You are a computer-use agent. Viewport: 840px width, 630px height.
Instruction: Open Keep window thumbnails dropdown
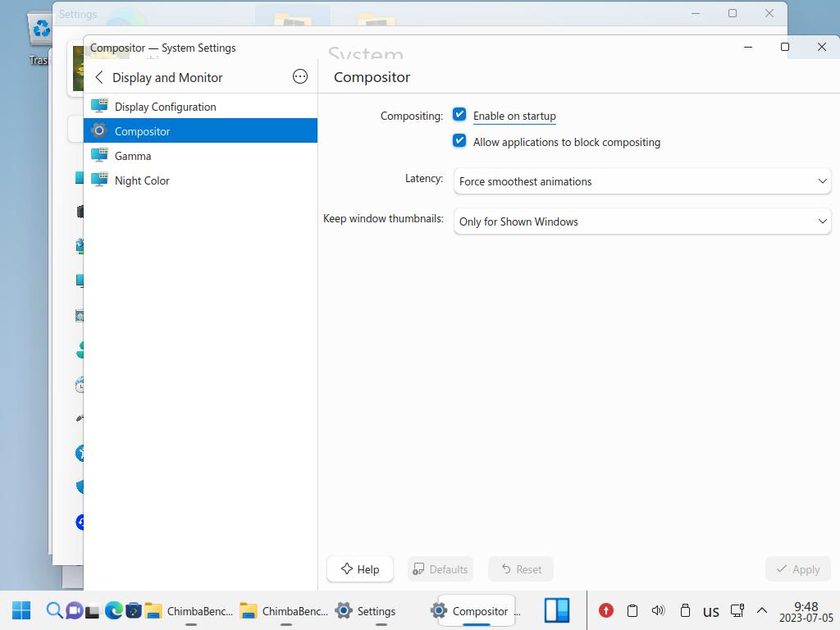point(641,221)
